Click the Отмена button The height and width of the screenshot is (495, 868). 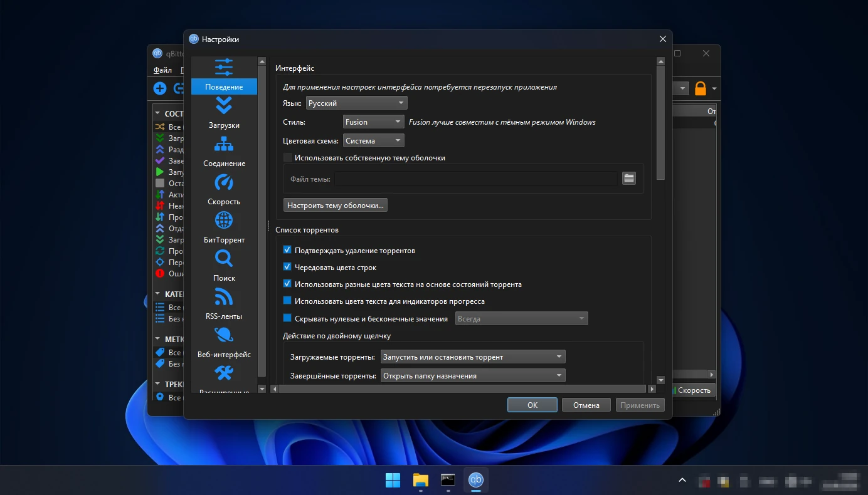[x=586, y=405]
